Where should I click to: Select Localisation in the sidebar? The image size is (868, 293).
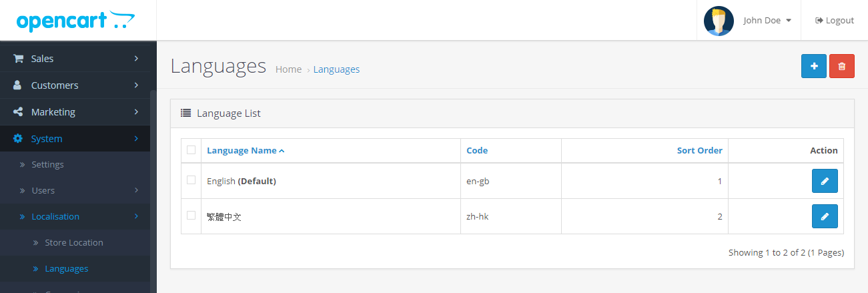point(75,216)
